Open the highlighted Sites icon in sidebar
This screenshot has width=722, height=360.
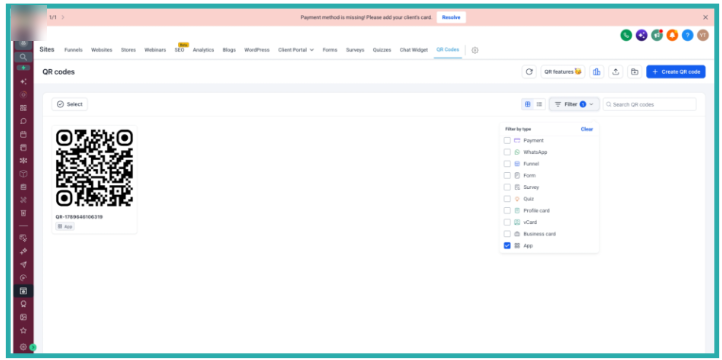click(23, 291)
